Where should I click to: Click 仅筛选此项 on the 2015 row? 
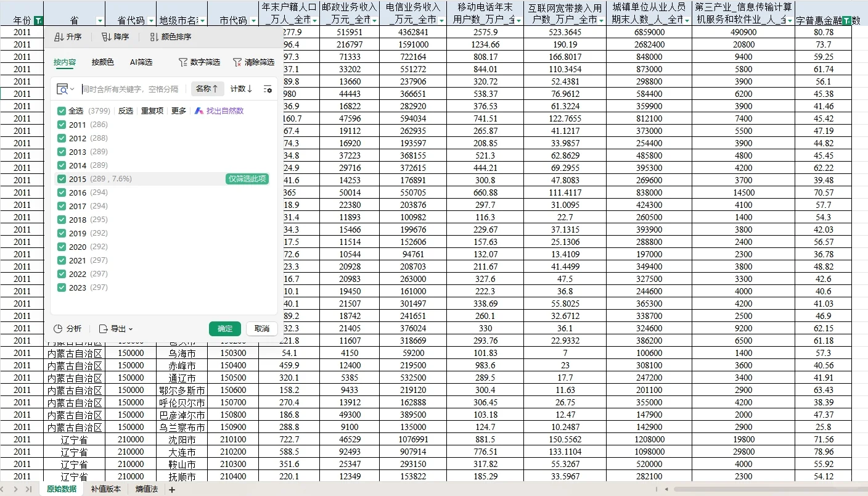(x=247, y=178)
